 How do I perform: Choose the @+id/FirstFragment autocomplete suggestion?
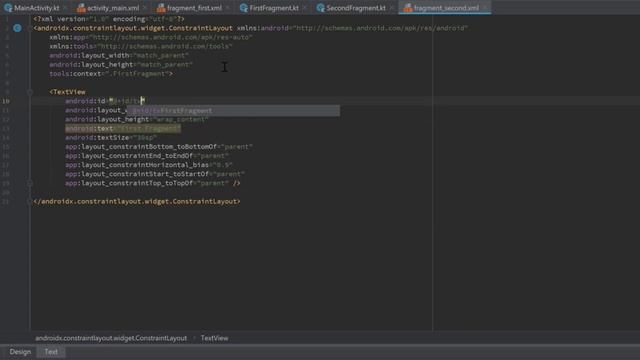tap(233, 111)
